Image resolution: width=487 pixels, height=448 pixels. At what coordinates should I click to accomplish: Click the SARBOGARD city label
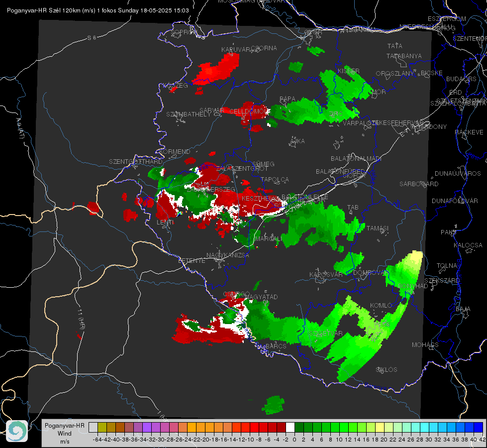[x=419, y=184]
